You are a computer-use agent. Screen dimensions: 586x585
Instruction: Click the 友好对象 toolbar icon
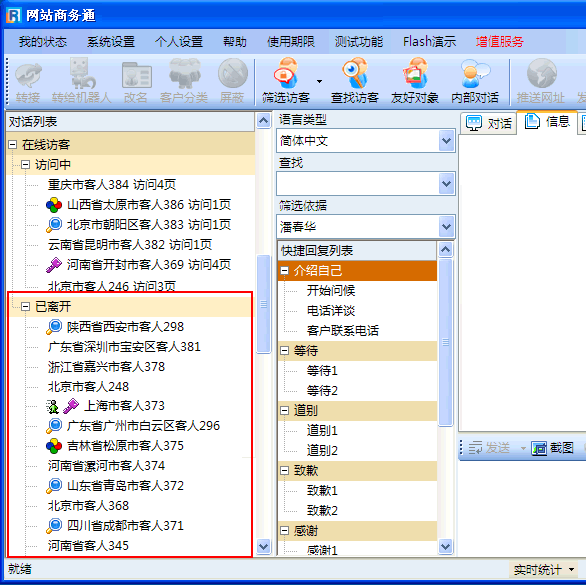[x=415, y=73]
